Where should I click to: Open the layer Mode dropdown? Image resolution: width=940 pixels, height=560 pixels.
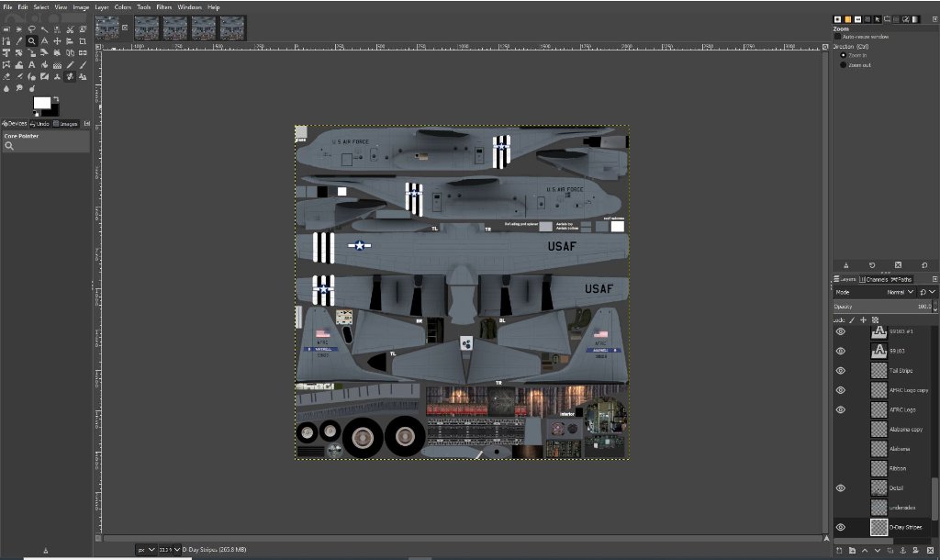[895, 292]
